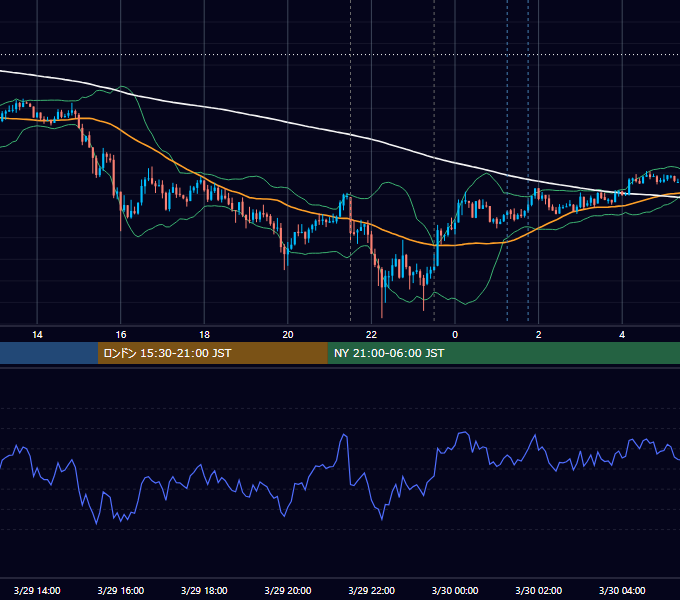This screenshot has height=600, width=680.
Task: Click the 3/29 20:00 date label
Action: point(288,590)
